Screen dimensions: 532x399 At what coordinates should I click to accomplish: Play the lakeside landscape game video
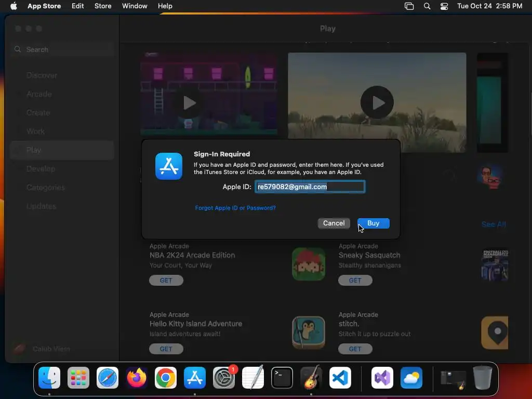click(377, 102)
